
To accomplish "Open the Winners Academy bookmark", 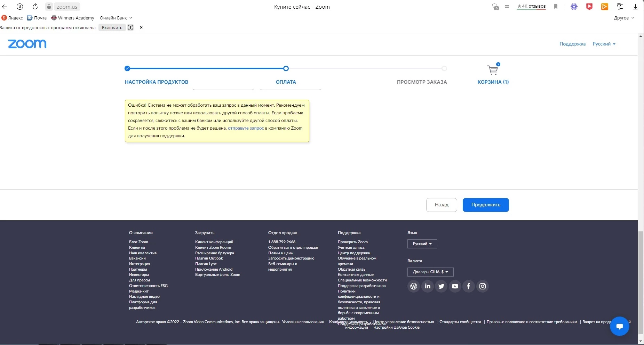I will click(73, 18).
